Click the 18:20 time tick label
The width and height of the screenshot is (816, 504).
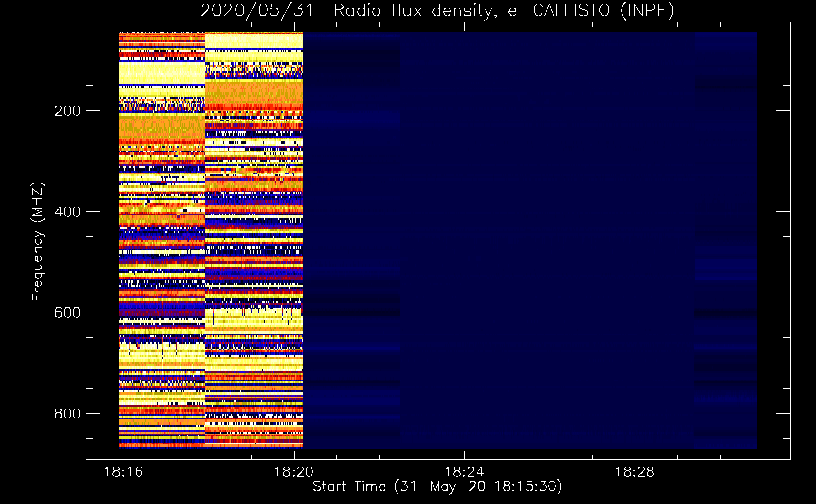(x=294, y=472)
